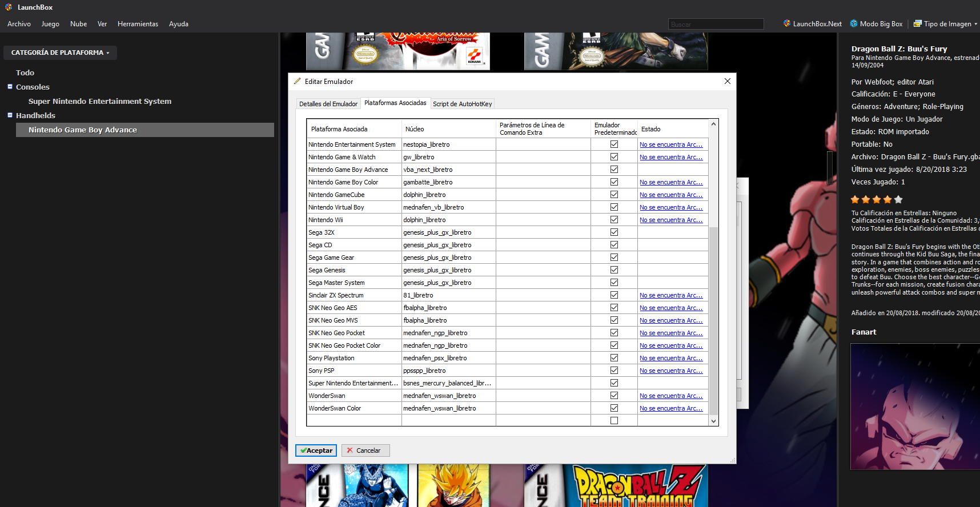Select Super Nintendo Entertainment System platform
This screenshot has width=980, height=507.
click(100, 102)
